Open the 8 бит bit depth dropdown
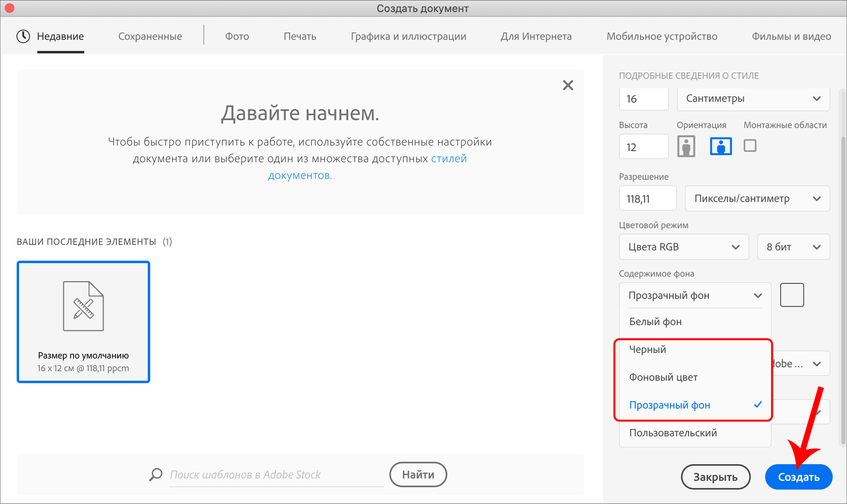The width and height of the screenshot is (847, 504). point(793,247)
